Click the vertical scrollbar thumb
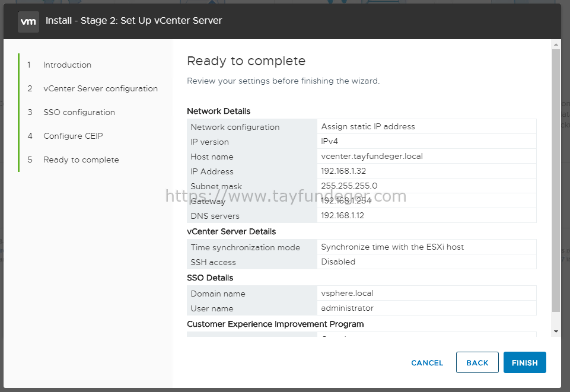 (555, 180)
